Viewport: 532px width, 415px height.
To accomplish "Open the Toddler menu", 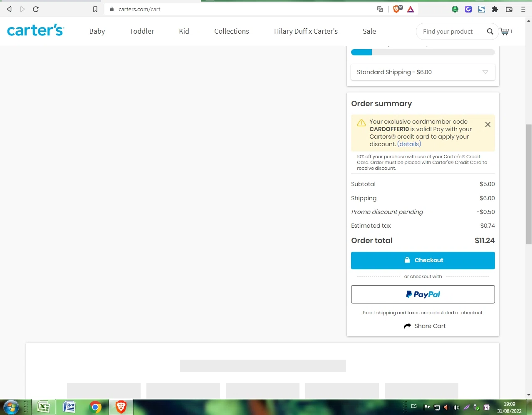I will point(142,31).
